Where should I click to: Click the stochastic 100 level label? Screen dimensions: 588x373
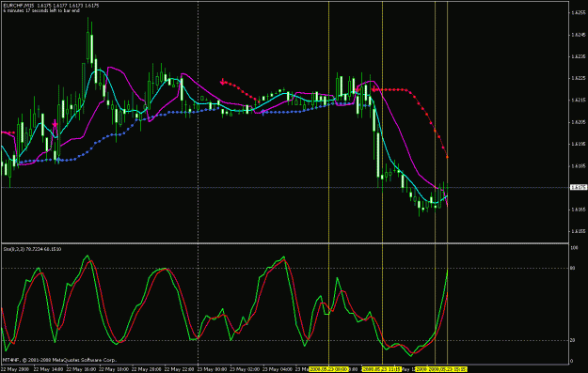[574, 248]
